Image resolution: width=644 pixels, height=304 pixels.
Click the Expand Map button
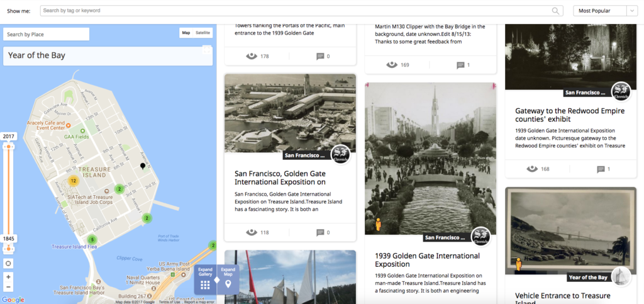point(228,279)
